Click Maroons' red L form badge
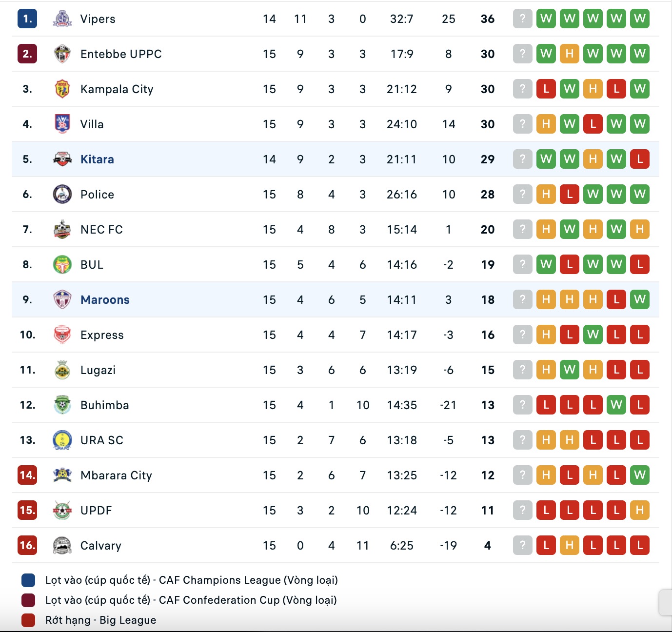This screenshot has height=632, width=672. (x=616, y=300)
